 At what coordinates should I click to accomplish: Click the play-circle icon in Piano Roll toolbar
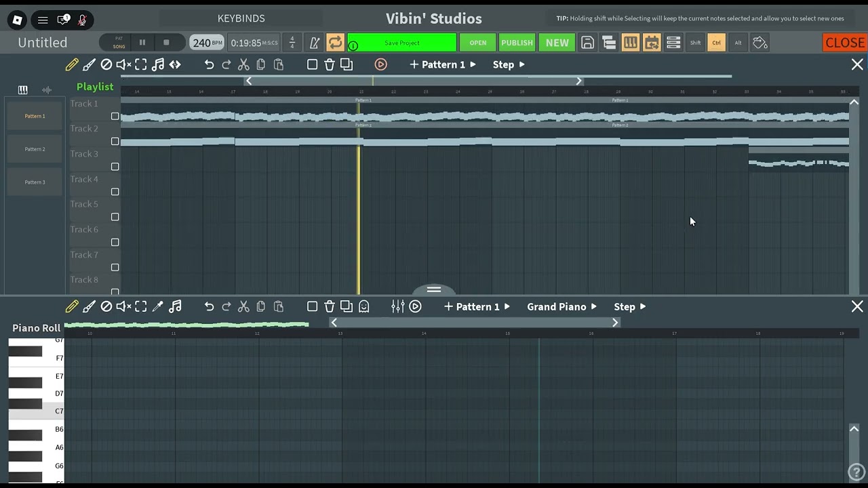pyautogui.click(x=415, y=306)
